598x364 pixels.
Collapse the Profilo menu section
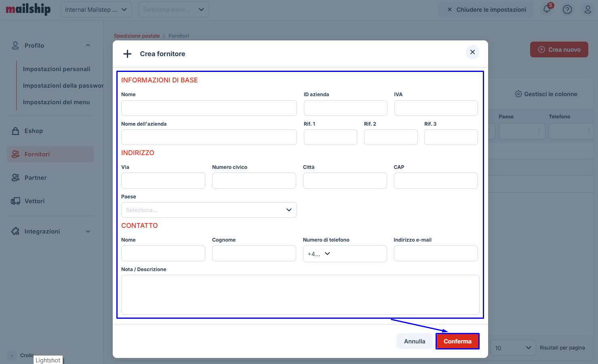point(88,46)
